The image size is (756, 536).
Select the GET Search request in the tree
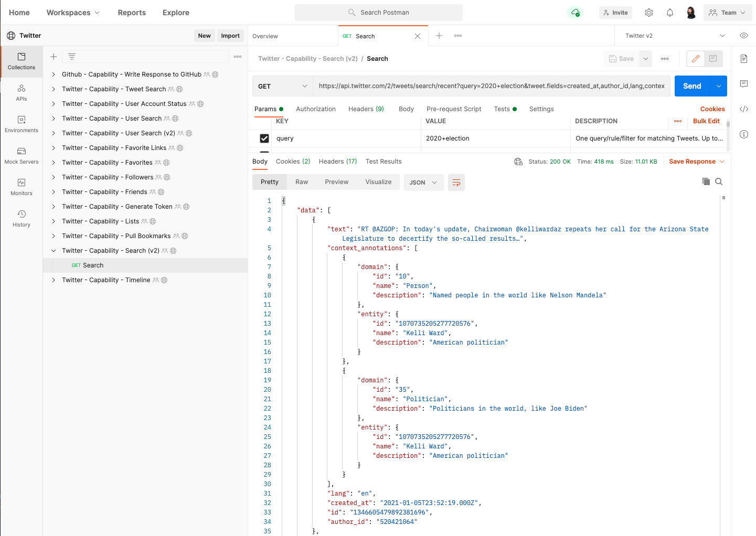145,265
